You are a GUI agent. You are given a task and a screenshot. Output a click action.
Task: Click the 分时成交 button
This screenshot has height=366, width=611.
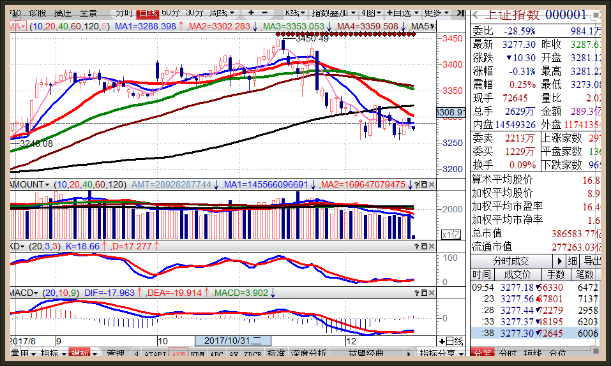click(x=511, y=261)
